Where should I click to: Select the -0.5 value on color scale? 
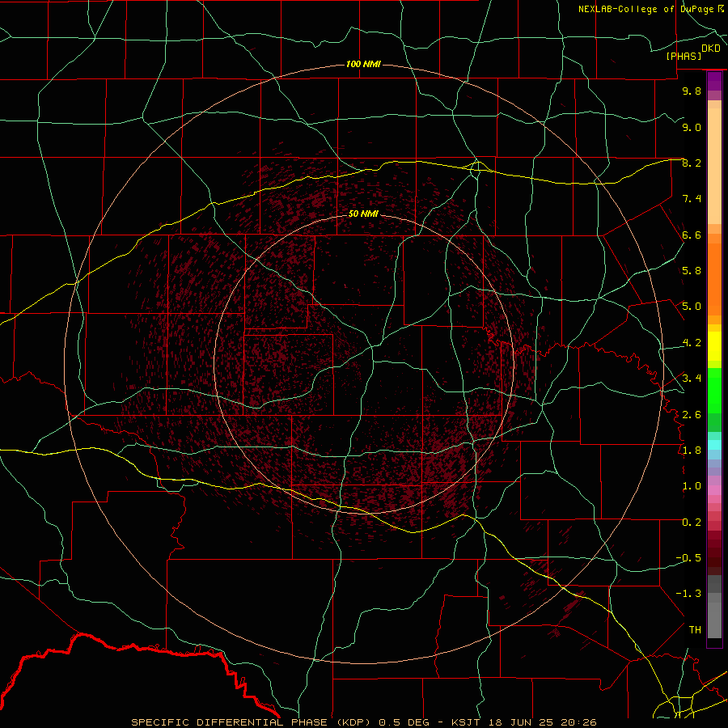click(x=688, y=558)
